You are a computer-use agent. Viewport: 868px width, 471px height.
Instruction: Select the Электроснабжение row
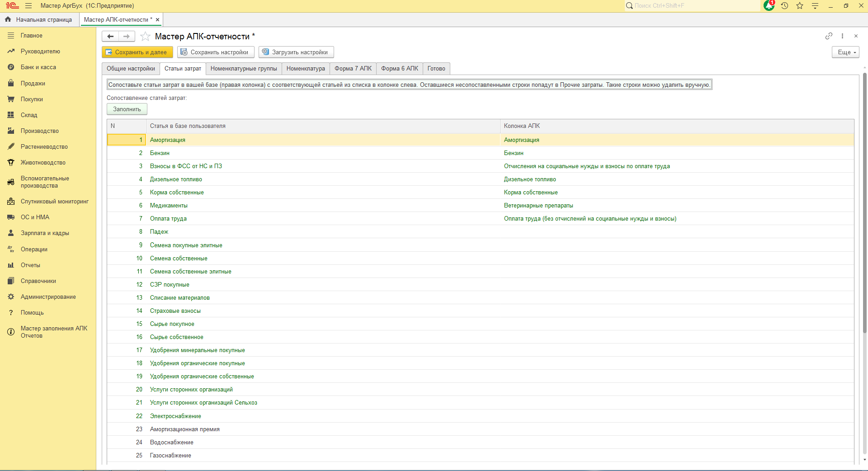(x=480, y=416)
